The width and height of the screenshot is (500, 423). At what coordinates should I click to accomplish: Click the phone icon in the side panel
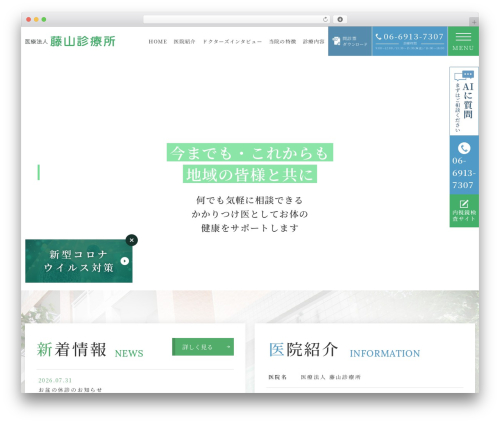pyautogui.click(x=464, y=148)
